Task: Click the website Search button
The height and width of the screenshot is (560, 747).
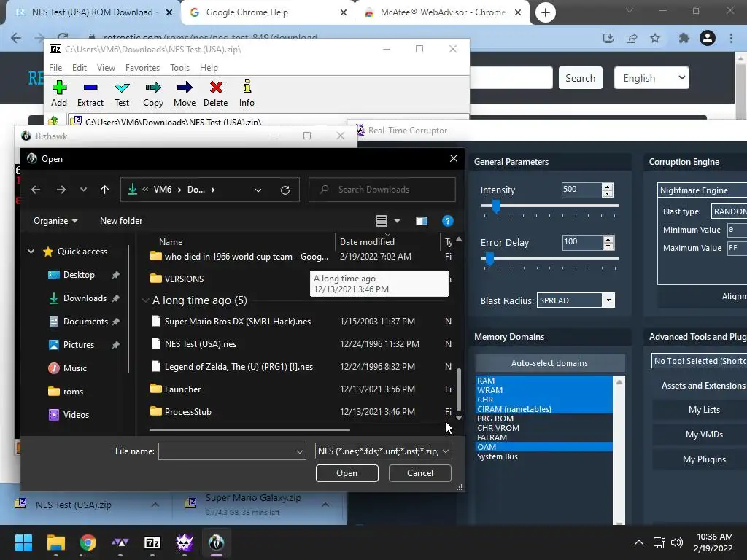Action: coord(580,78)
